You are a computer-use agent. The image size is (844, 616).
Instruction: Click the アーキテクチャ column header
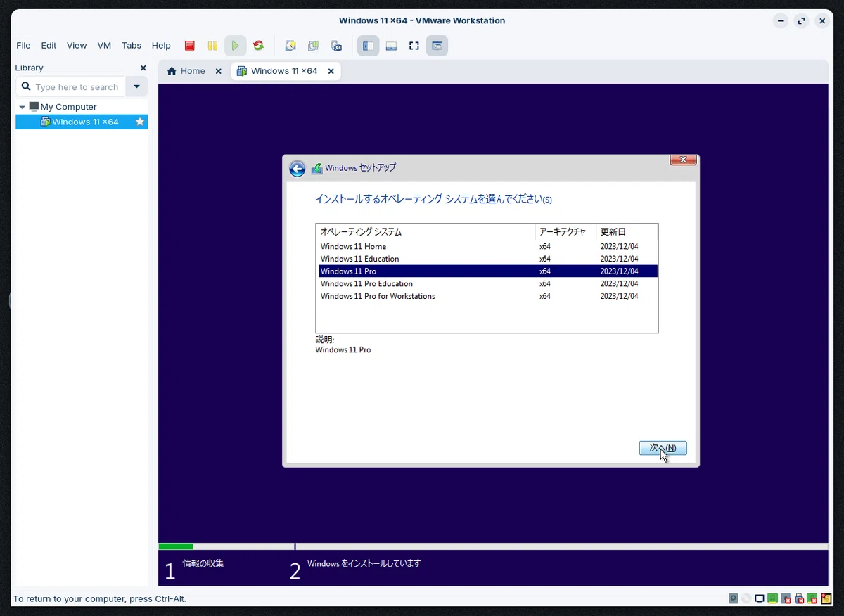565,232
